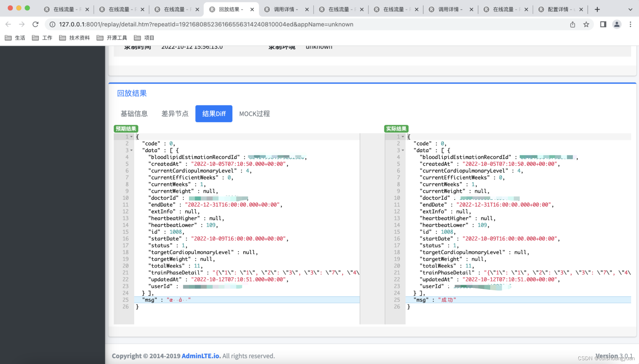Switch to the 基础信息 tab
This screenshot has height=364, width=639.
pyautogui.click(x=134, y=114)
